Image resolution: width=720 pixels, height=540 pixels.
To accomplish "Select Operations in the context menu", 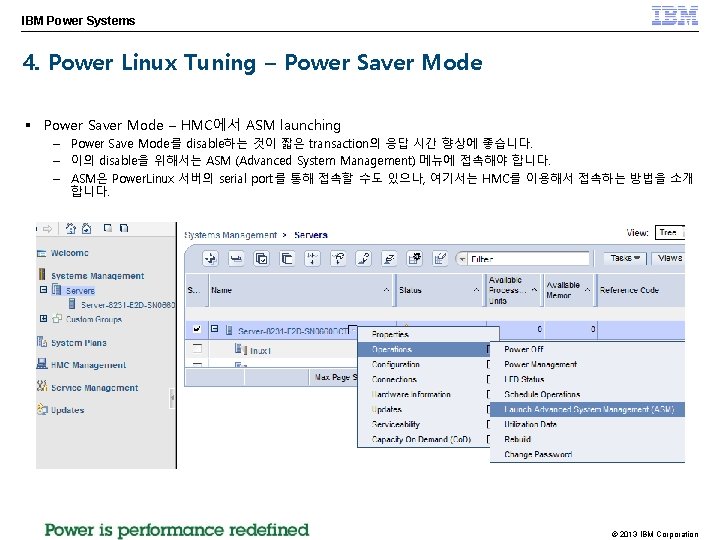I will point(424,349).
